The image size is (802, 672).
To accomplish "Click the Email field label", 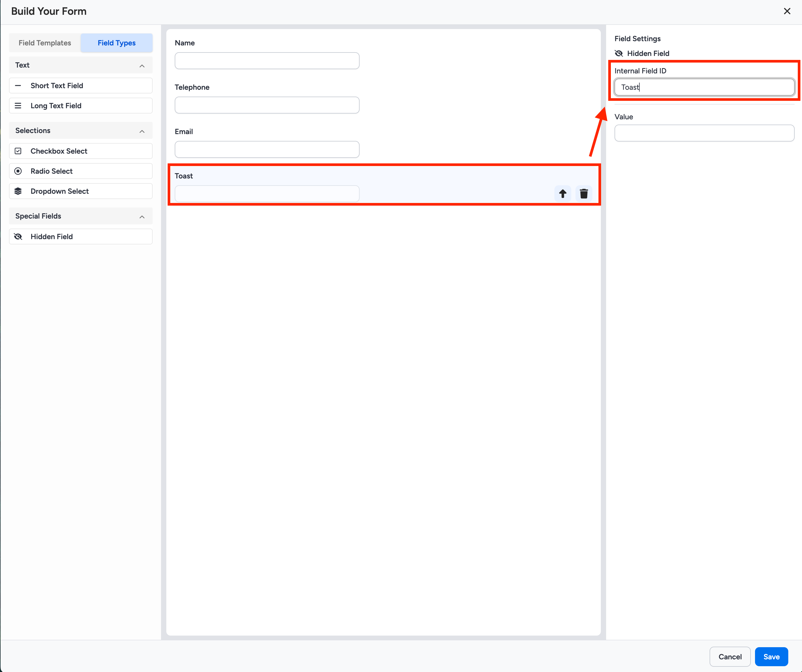I will coord(184,131).
